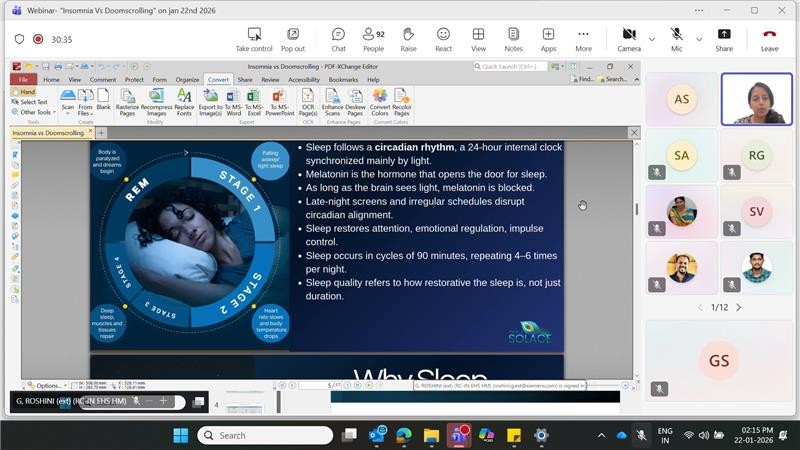
Task: Click the red Leave button
Action: (769, 39)
